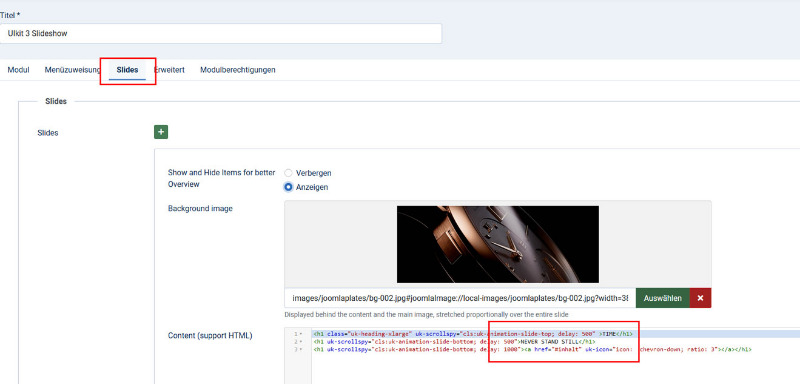The image size is (800, 384).
Task: Select the Verbergen radio option
Action: coord(288,173)
